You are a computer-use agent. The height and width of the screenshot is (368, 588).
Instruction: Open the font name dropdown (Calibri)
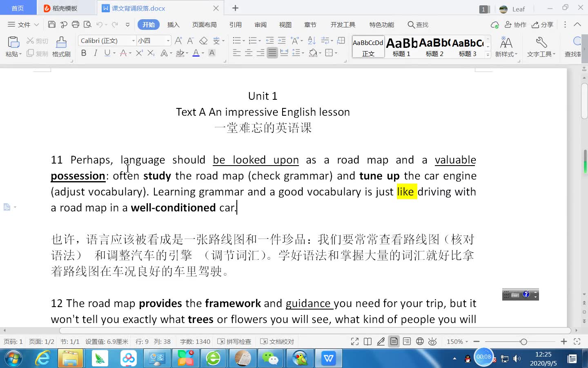tap(134, 40)
